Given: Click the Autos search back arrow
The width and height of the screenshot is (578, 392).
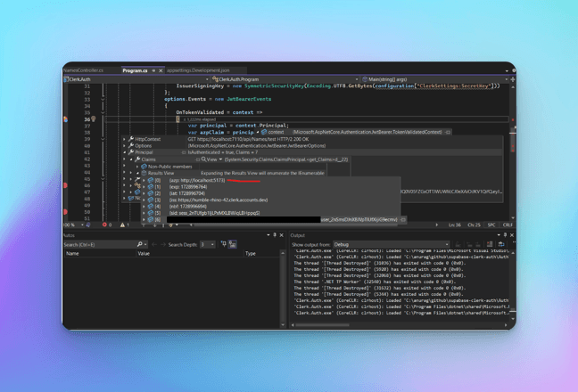Looking at the screenshot, I should [x=154, y=244].
